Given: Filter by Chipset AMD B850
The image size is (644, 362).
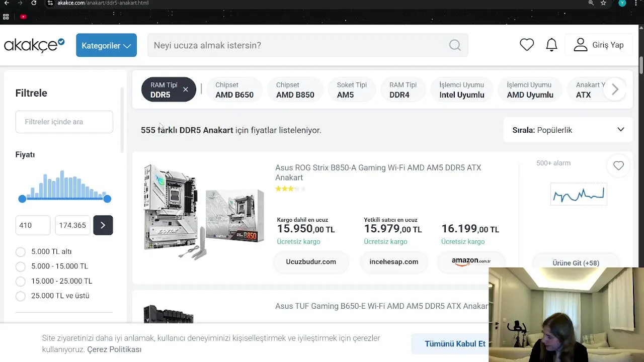Looking at the screenshot, I should point(295,90).
